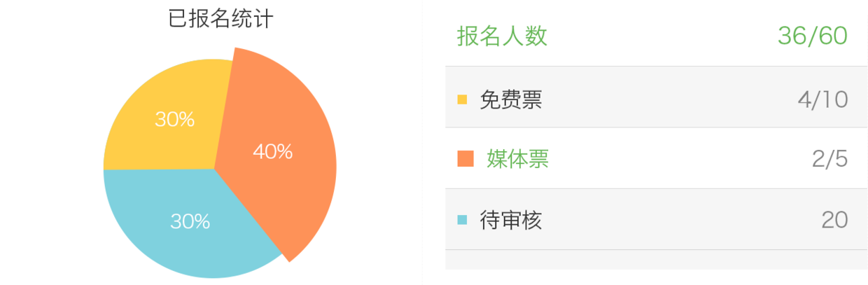
Task: Click the orange 媒体票 legend square
Action: point(465,159)
